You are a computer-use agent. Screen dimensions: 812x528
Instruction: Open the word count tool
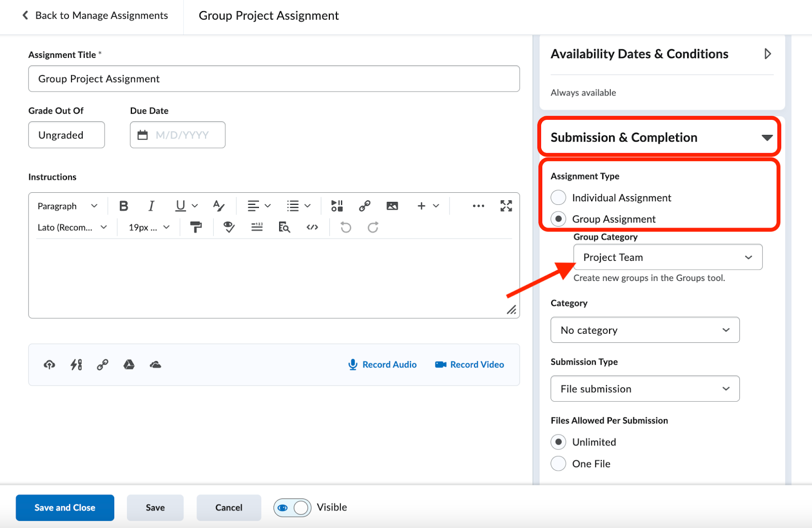(257, 227)
